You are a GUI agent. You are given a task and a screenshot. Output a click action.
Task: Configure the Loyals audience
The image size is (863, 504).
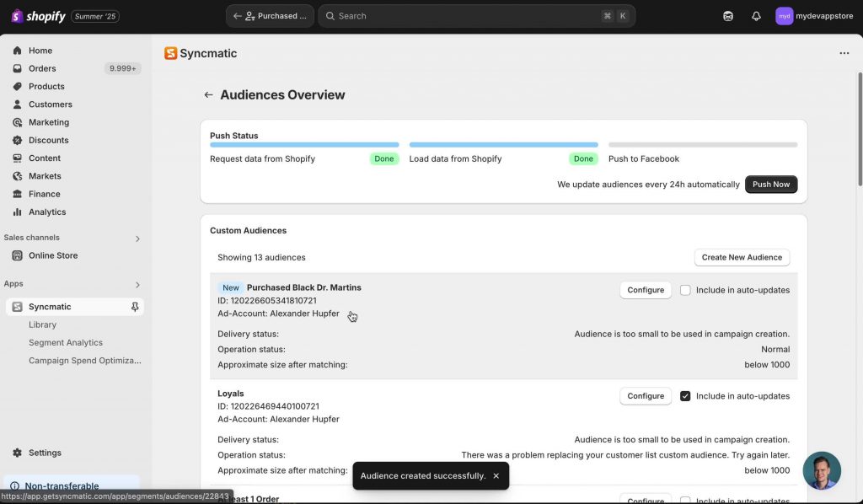pos(645,395)
